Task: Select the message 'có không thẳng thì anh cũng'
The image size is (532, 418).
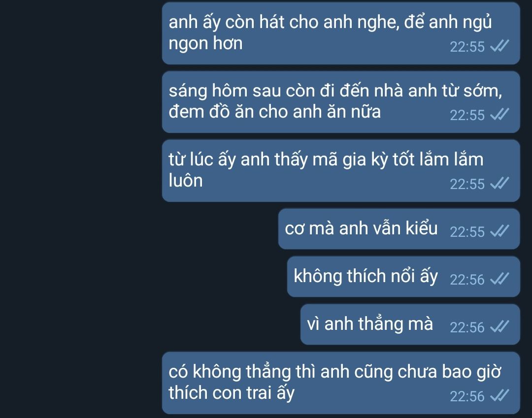Action: [x=341, y=383]
